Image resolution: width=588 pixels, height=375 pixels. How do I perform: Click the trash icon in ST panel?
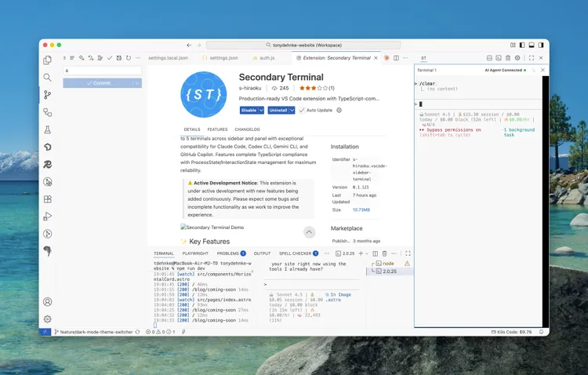pos(507,58)
